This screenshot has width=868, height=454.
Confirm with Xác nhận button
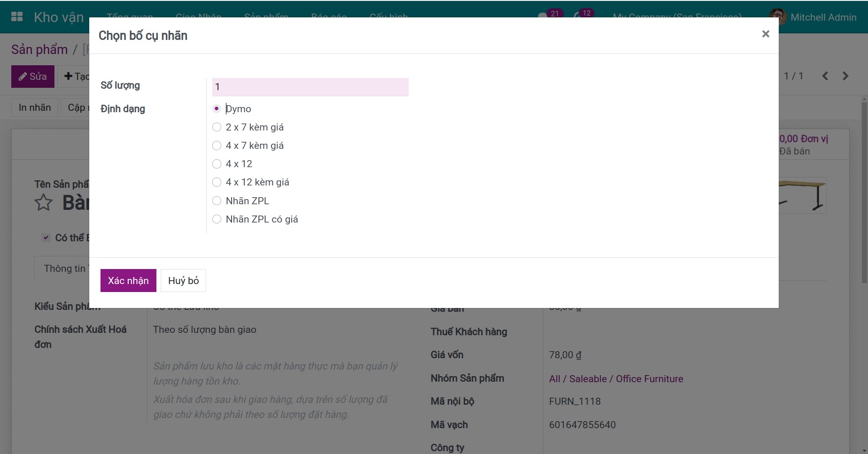[x=128, y=280]
